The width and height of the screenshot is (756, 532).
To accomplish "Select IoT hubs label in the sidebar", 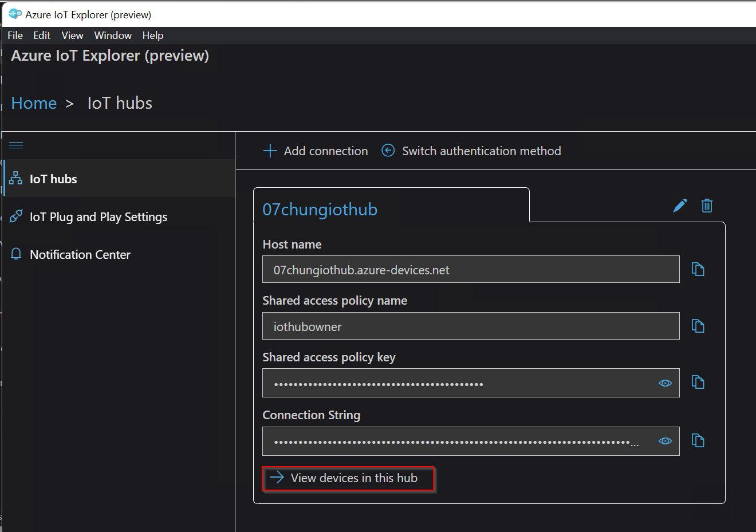I will click(x=53, y=179).
